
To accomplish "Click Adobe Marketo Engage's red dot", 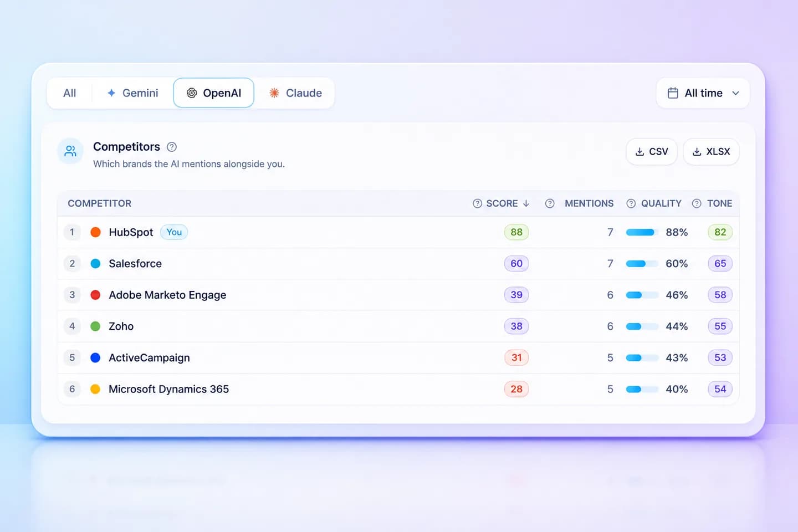I will (x=95, y=295).
